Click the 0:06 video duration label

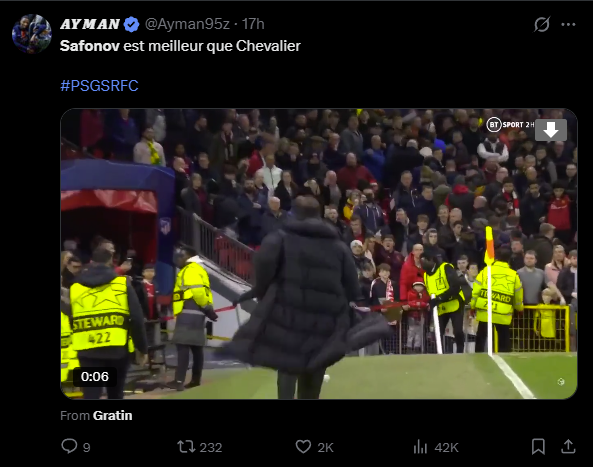(x=95, y=377)
